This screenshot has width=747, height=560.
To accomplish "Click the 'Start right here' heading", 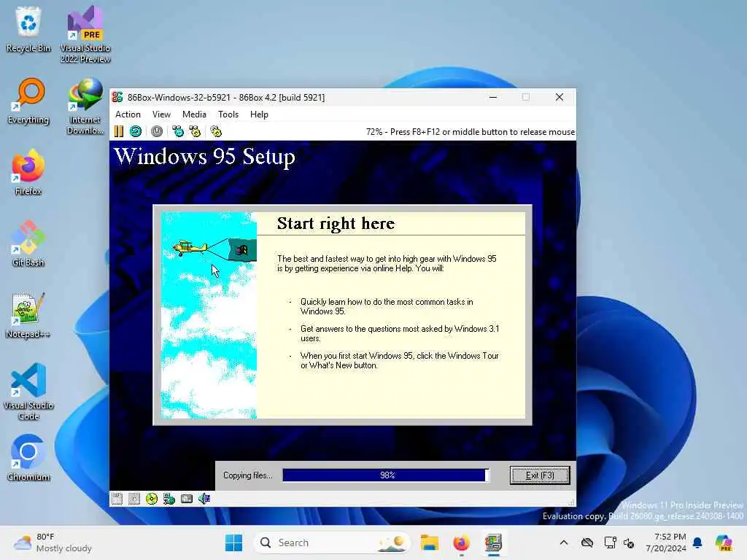I will [x=336, y=223].
